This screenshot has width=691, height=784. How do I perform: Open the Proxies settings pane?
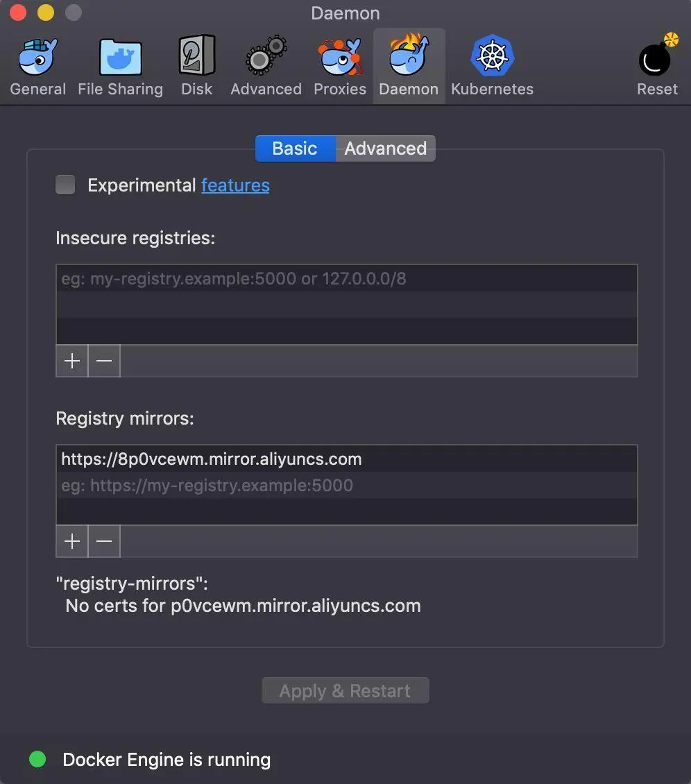tap(340, 66)
